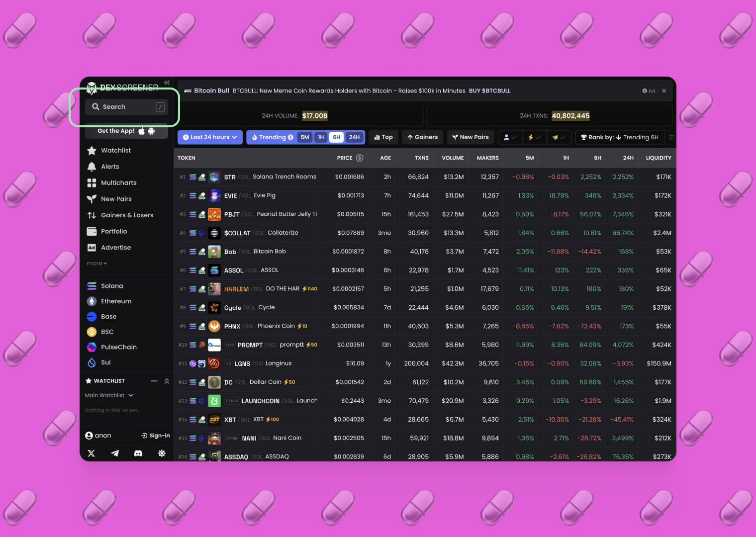Select the Ethereum chain icon

tap(92, 301)
